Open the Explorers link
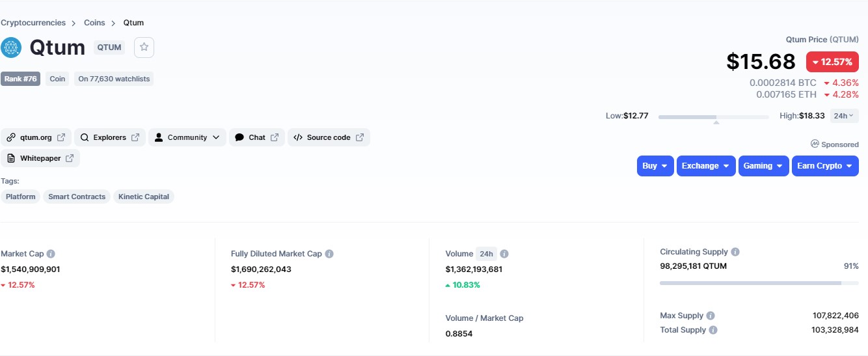 [109, 137]
